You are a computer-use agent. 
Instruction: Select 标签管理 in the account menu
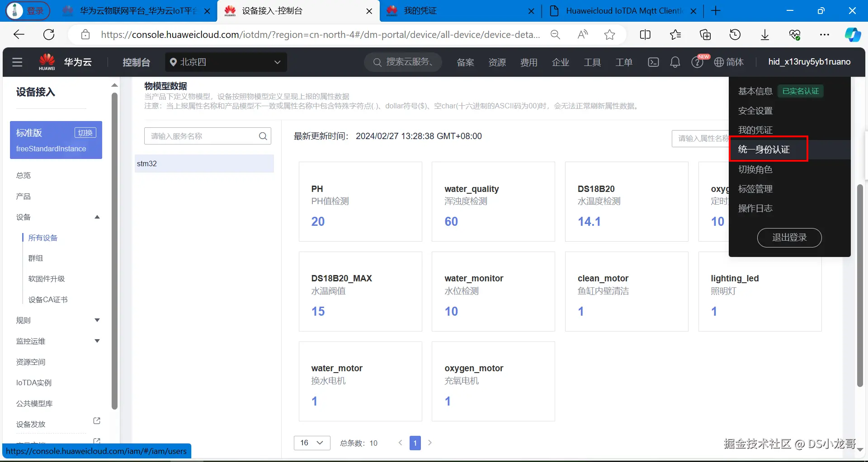pos(755,189)
